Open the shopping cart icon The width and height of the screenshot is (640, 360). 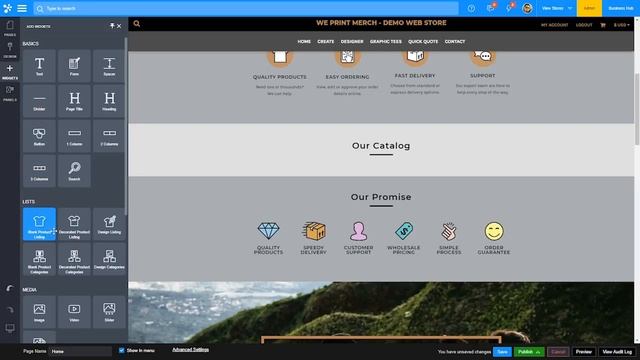(603, 25)
